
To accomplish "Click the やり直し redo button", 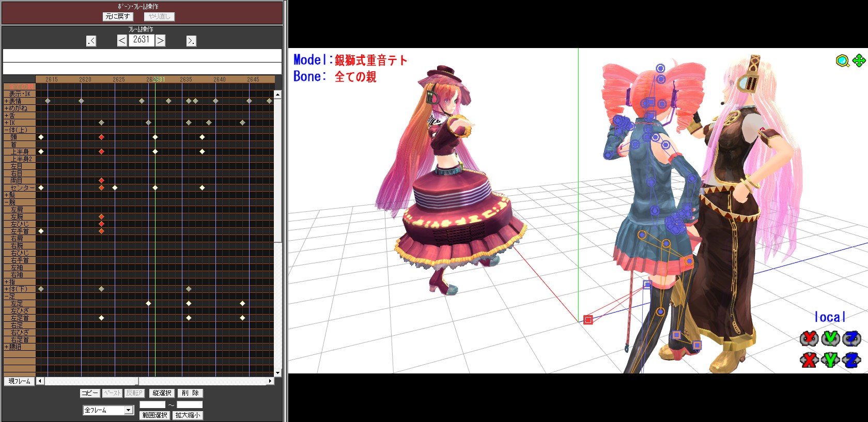I will 160,17.
